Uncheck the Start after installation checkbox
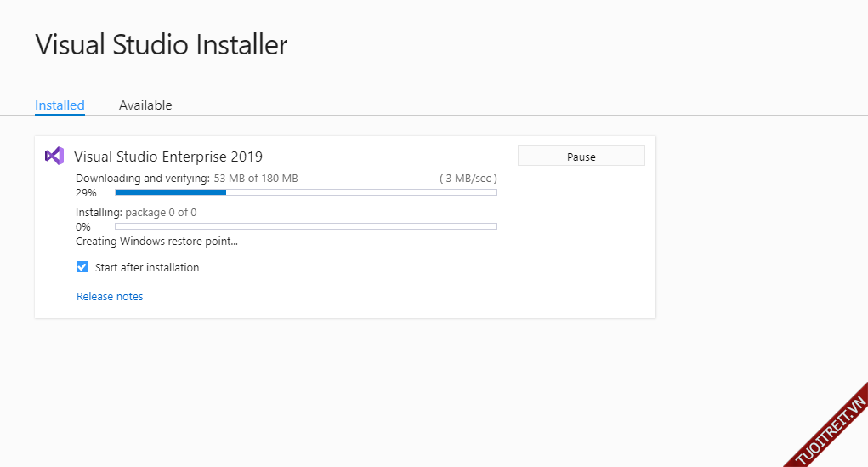The width and height of the screenshot is (868, 467). pyautogui.click(x=82, y=267)
